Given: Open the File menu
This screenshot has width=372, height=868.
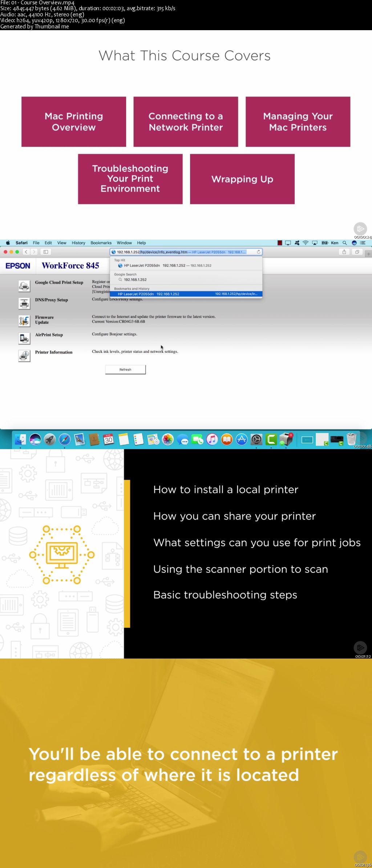Looking at the screenshot, I should click(x=36, y=243).
